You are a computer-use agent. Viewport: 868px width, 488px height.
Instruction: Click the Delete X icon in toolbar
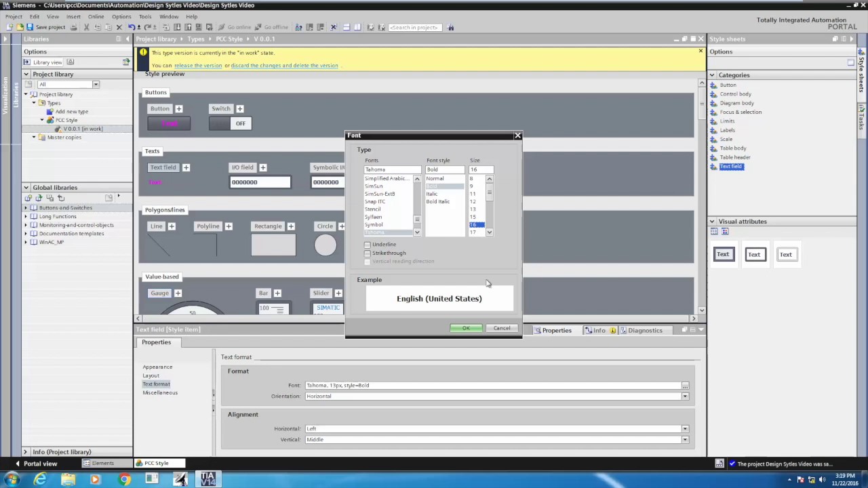tap(119, 27)
